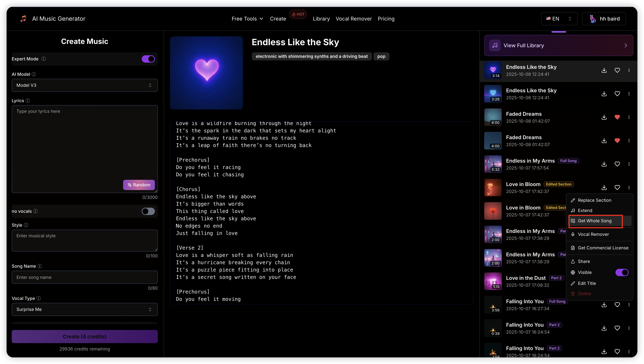
Task: Download the first Endless Like the Sky track
Action: pyautogui.click(x=604, y=70)
